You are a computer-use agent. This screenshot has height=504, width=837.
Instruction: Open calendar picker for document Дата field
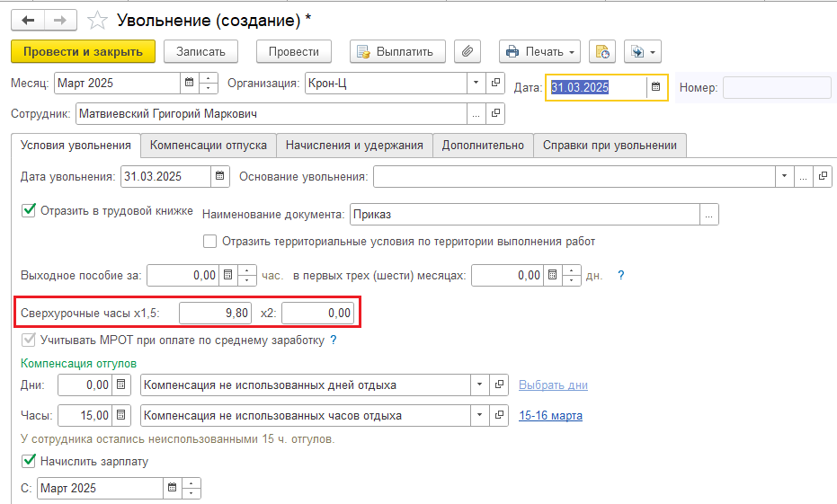coord(656,87)
